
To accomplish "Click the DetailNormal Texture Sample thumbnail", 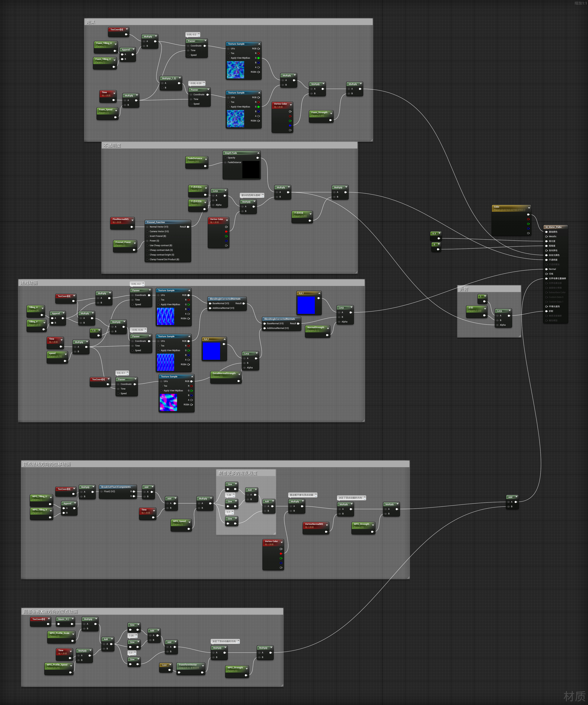I will click(x=168, y=402).
